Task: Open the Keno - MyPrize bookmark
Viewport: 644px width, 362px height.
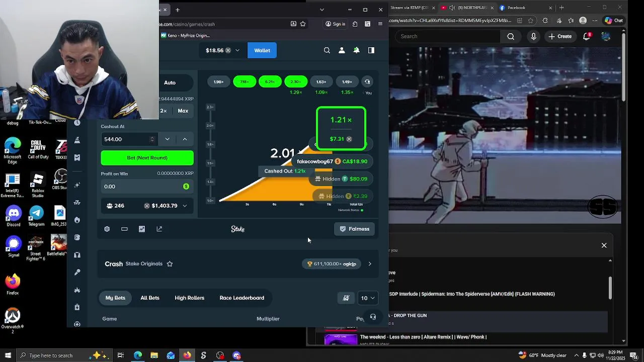Action: pos(185,36)
